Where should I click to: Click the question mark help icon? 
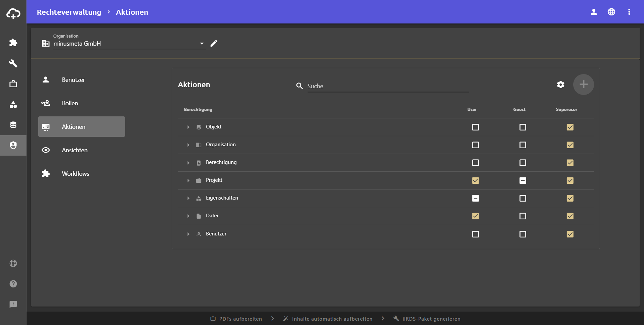[x=13, y=284]
